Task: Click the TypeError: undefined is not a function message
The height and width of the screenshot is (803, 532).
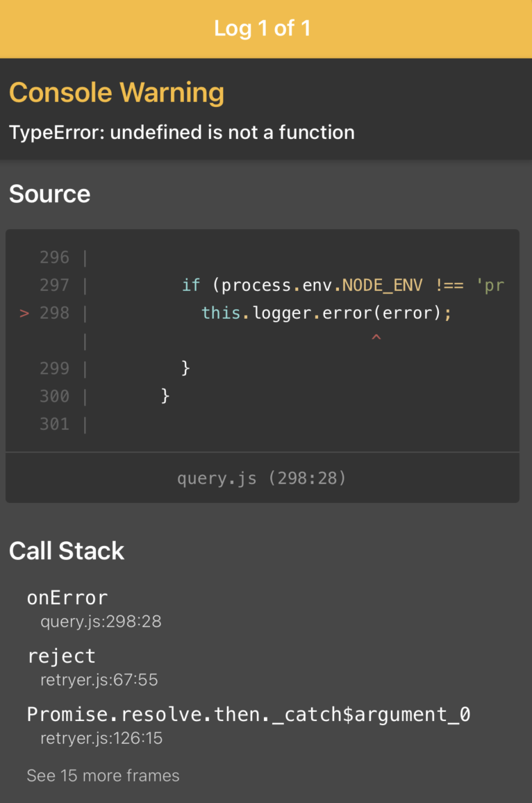Action: coord(181,132)
